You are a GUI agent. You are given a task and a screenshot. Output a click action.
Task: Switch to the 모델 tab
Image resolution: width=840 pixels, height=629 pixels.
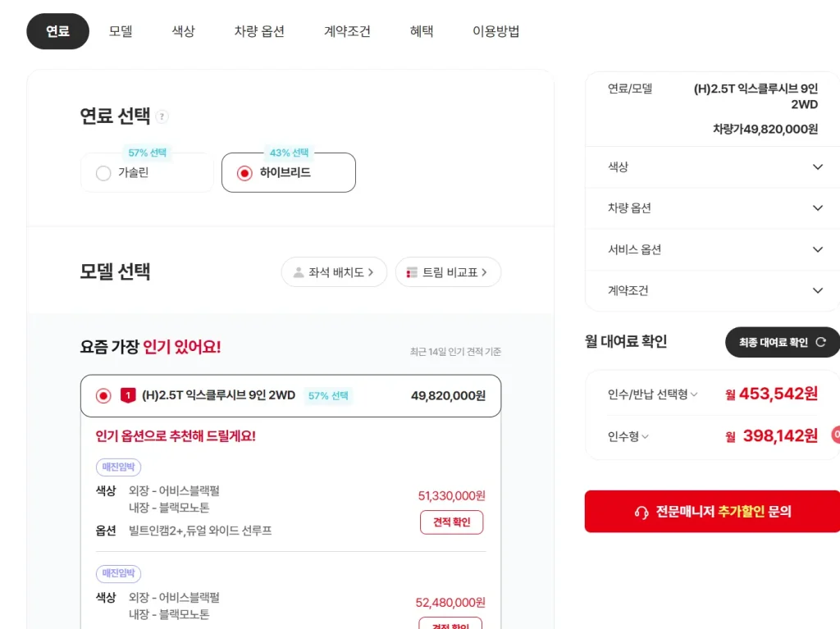coord(121,31)
